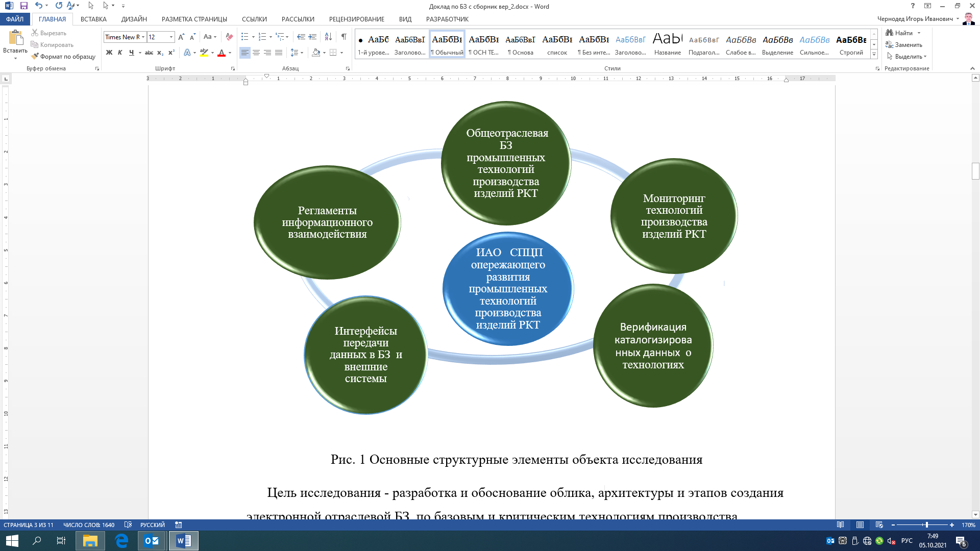Open File Explorer from the taskbar
The width and height of the screenshot is (980, 551).
pos(90,541)
